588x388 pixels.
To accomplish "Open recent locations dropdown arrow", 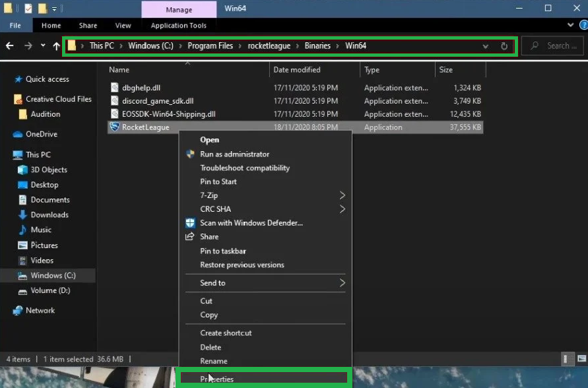I will [x=43, y=46].
